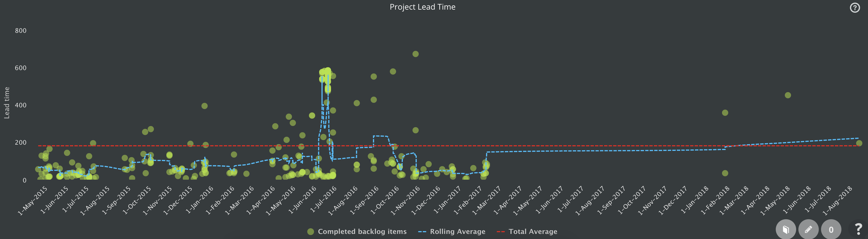Click the 1-Jun-2018 x-axis label

[797, 200]
